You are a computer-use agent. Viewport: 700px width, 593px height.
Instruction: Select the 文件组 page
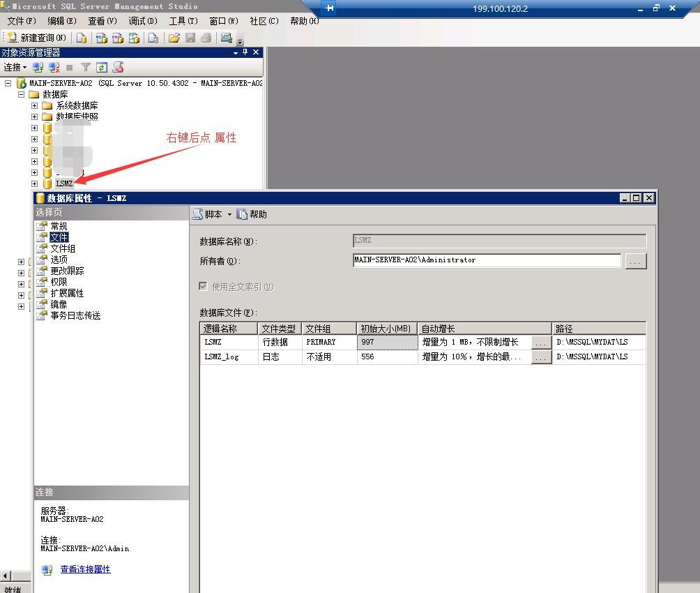[63, 248]
